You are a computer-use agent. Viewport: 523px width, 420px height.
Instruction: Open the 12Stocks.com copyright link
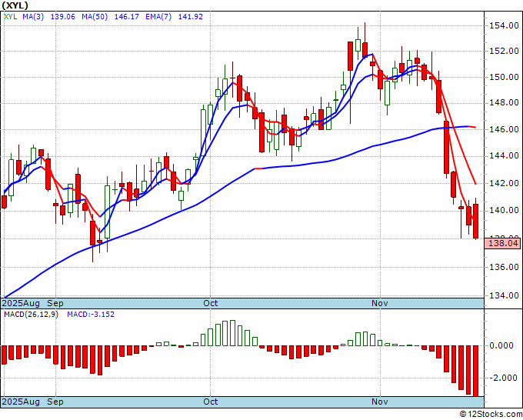click(491, 415)
